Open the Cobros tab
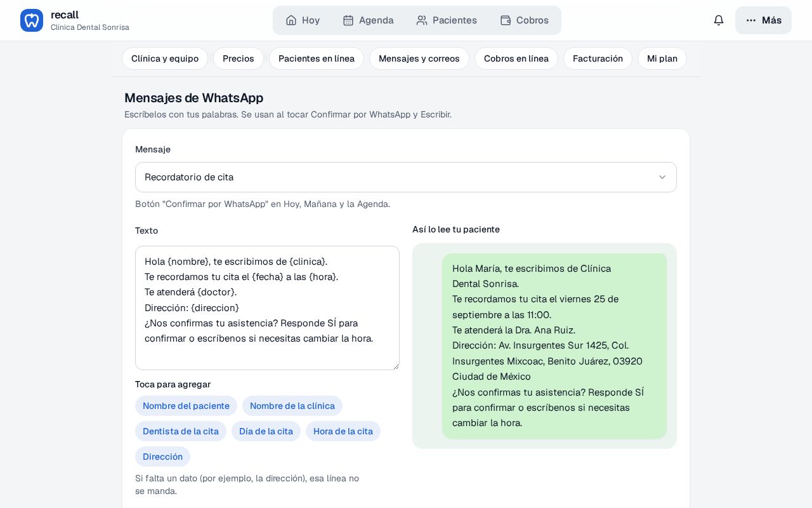Image resolution: width=812 pixels, height=508 pixels. (x=524, y=20)
